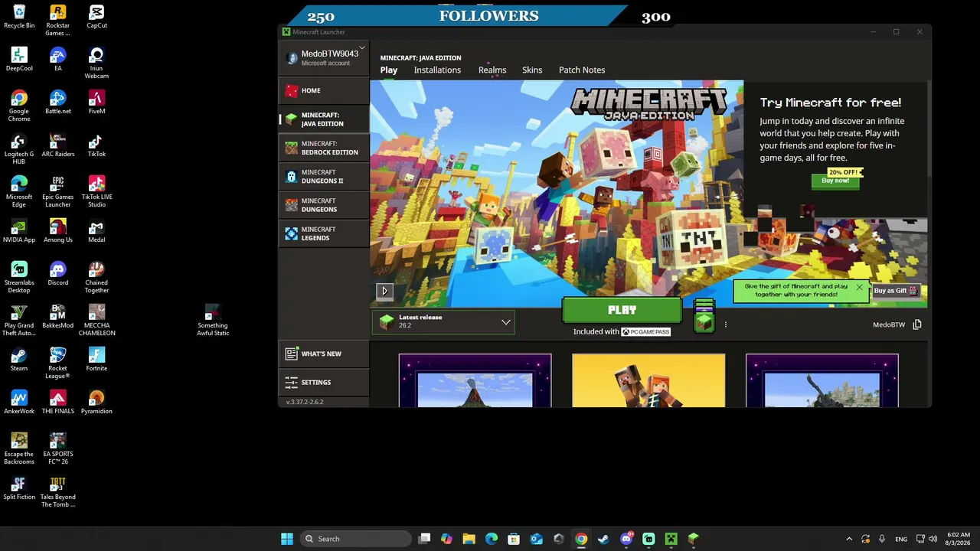Open Rocket League desktop shortcut
This screenshot has height=551, width=980.
click(x=57, y=364)
